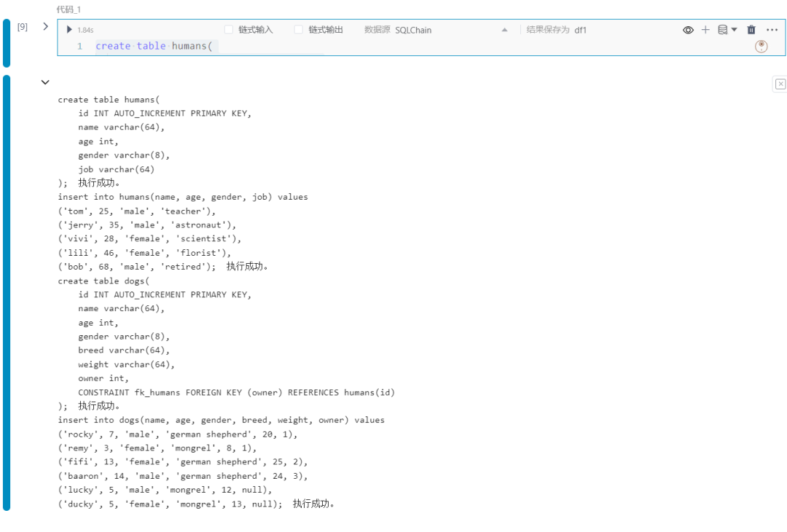Enable the 链式输出 checkbox
787x532 pixels.
[x=299, y=30]
